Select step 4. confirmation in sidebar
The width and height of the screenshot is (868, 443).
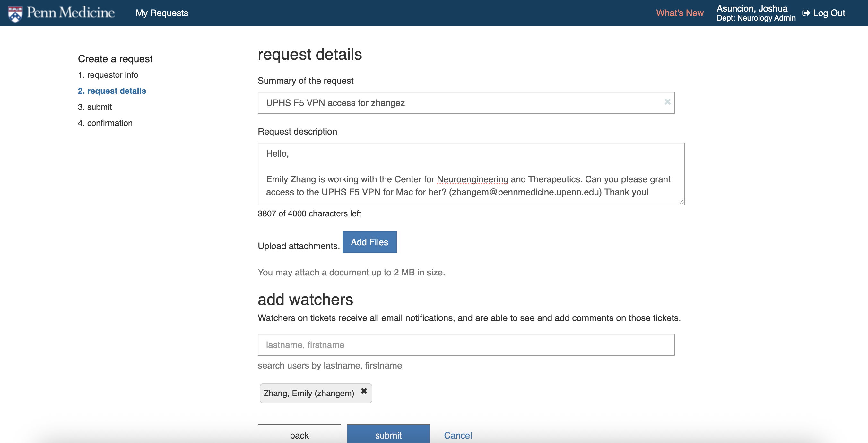(105, 123)
